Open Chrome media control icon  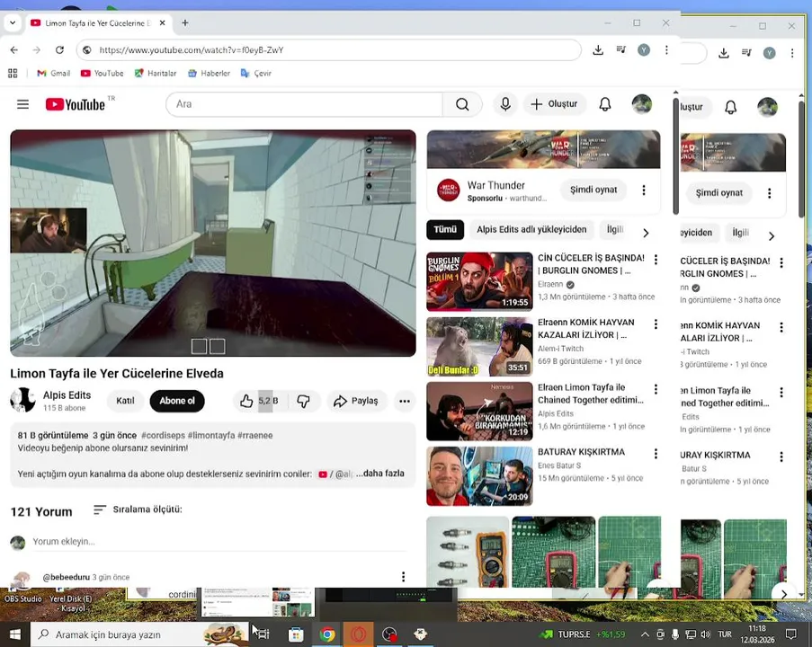(620, 50)
